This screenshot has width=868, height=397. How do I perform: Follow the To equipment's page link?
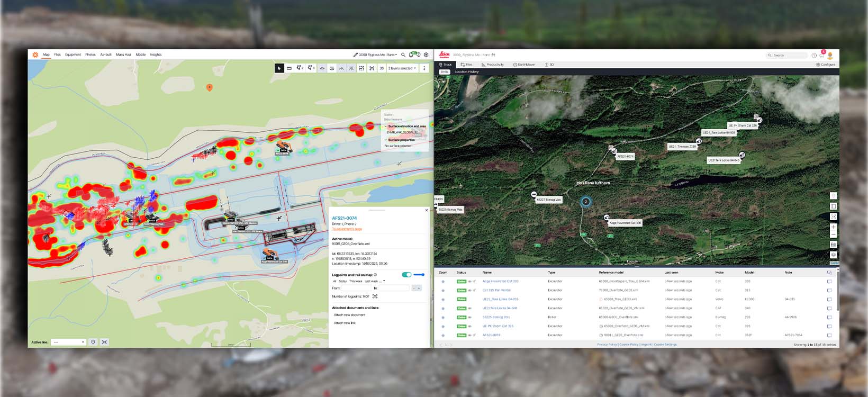pos(347,229)
